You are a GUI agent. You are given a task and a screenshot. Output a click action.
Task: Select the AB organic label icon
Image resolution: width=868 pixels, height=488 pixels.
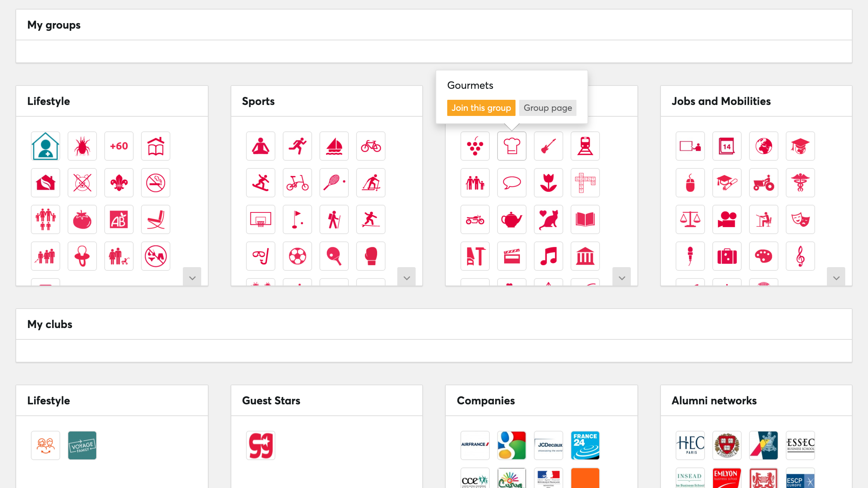click(x=119, y=219)
